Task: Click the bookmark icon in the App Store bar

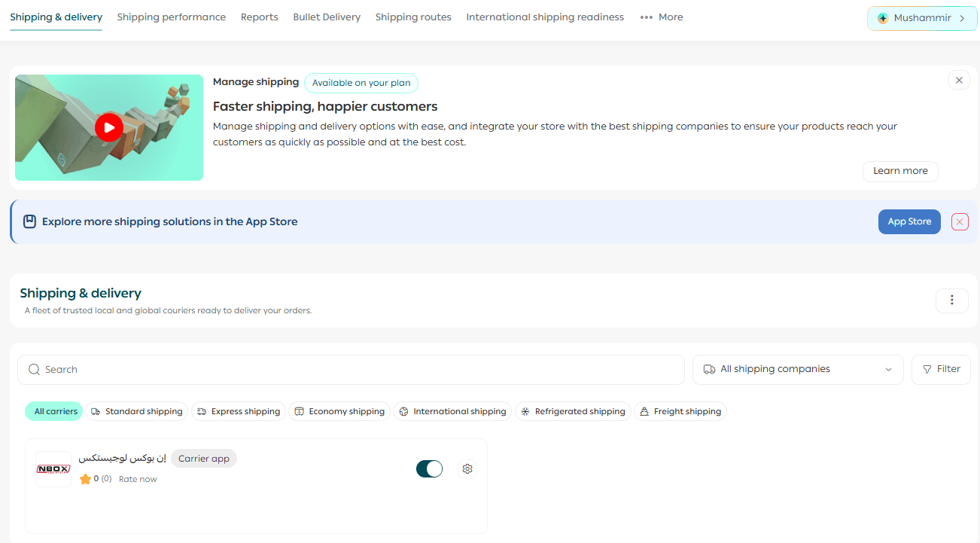Action: (x=29, y=221)
